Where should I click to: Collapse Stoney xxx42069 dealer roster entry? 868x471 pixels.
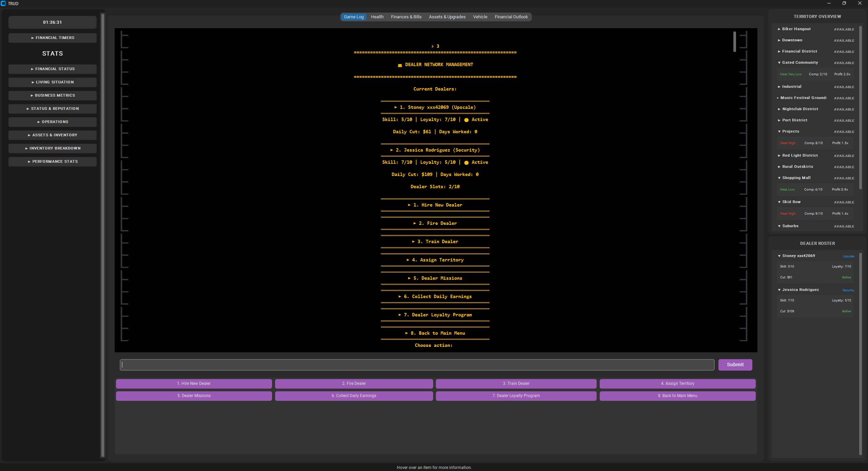point(798,256)
